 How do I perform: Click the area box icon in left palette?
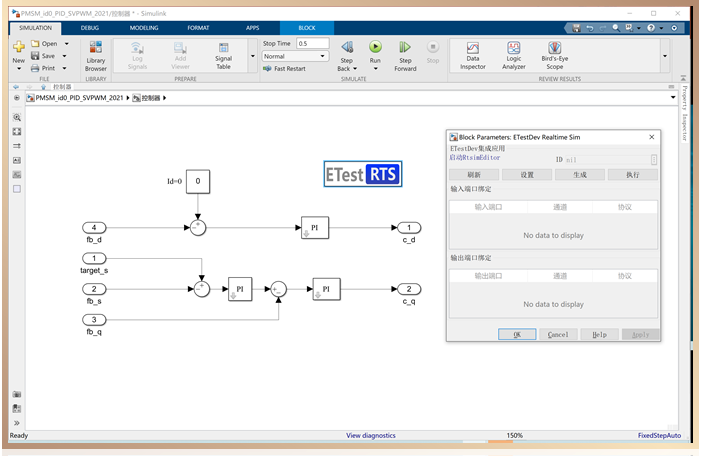click(17, 189)
